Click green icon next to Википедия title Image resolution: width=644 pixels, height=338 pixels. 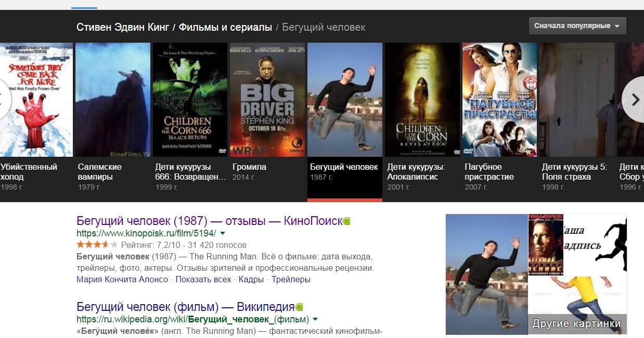(x=299, y=307)
